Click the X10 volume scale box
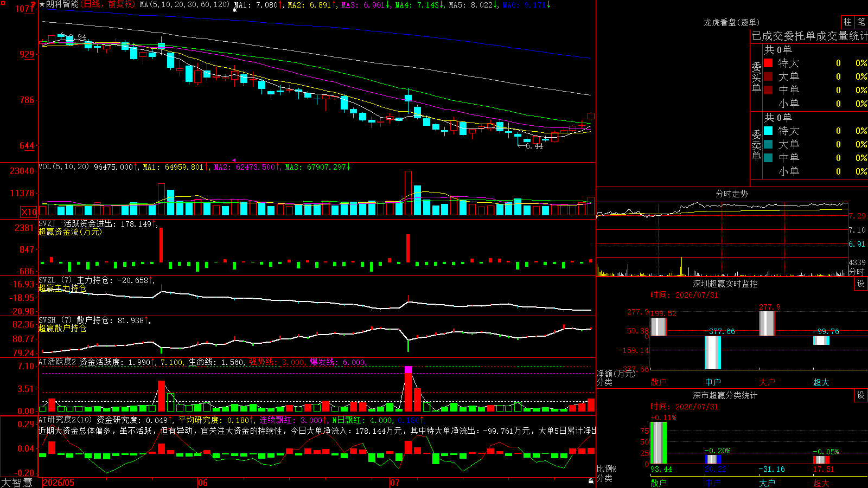The width and height of the screenshot is (868, 488). (29, 212)
